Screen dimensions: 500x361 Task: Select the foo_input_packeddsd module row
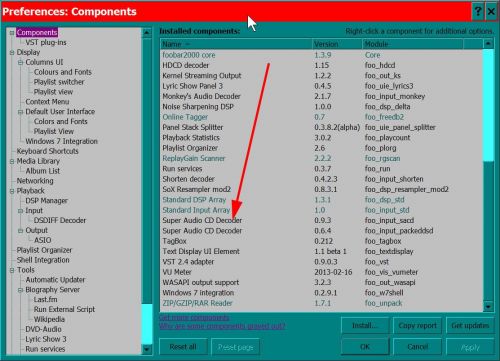pos(321,231)
